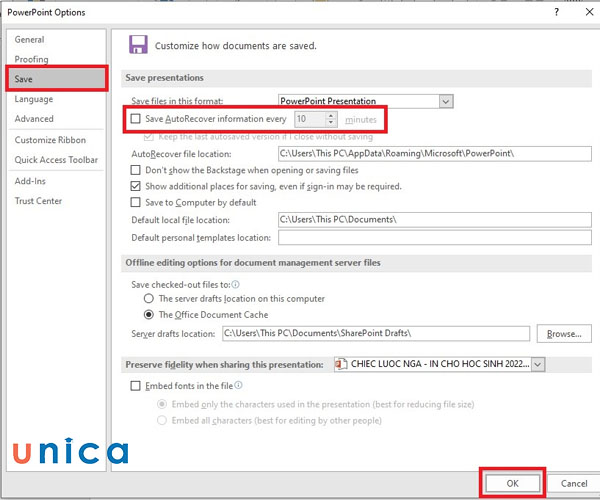600x500 pixels.
Task: Enable Embed fonts in the file
Action: coord(135,386)
